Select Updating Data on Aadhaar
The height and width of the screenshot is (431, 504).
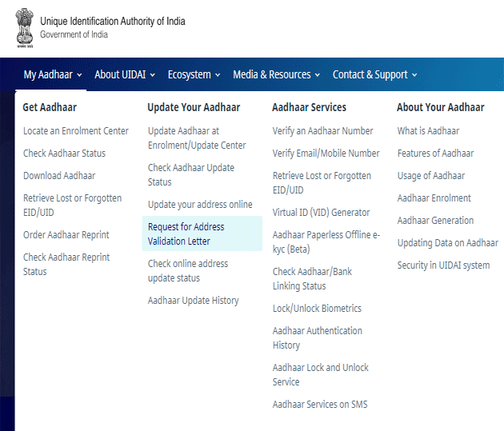(448, 243)
